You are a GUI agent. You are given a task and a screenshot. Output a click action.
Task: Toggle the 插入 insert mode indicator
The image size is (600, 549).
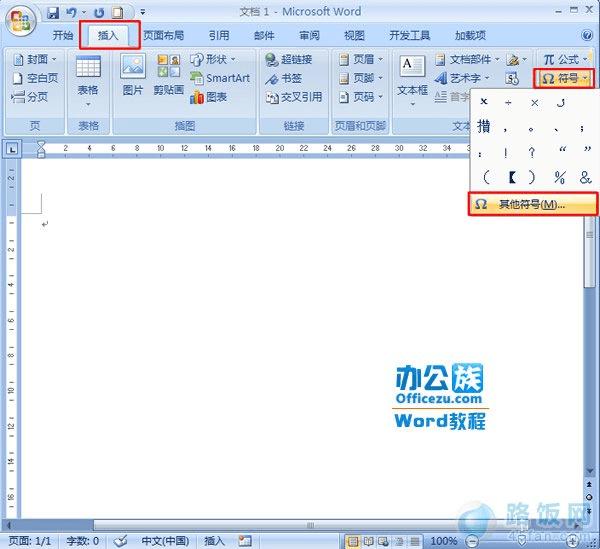[214, 541]
